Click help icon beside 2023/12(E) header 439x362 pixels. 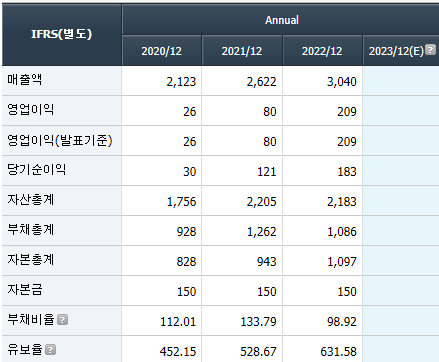(x=431, y=50)
